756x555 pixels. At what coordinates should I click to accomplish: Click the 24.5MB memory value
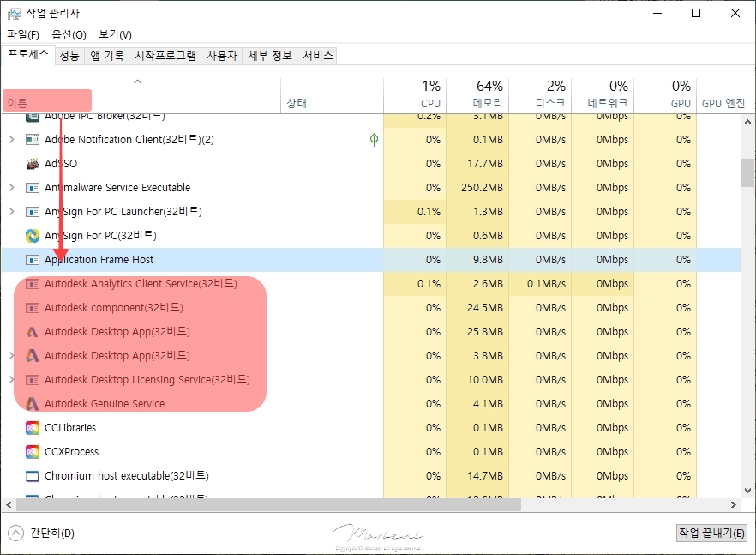[485, 307]
